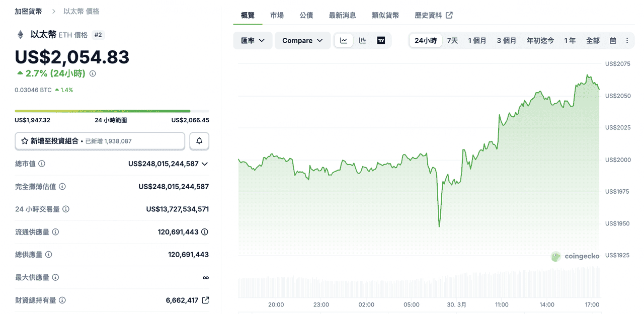Click info icon next to 24 小時交易量

66,209
